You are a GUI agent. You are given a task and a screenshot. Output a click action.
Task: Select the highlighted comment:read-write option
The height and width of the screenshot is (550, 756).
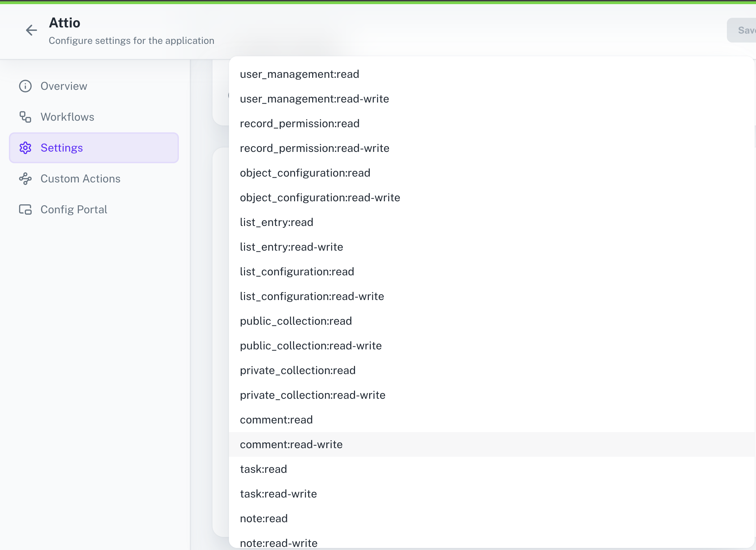coord(291,444)
